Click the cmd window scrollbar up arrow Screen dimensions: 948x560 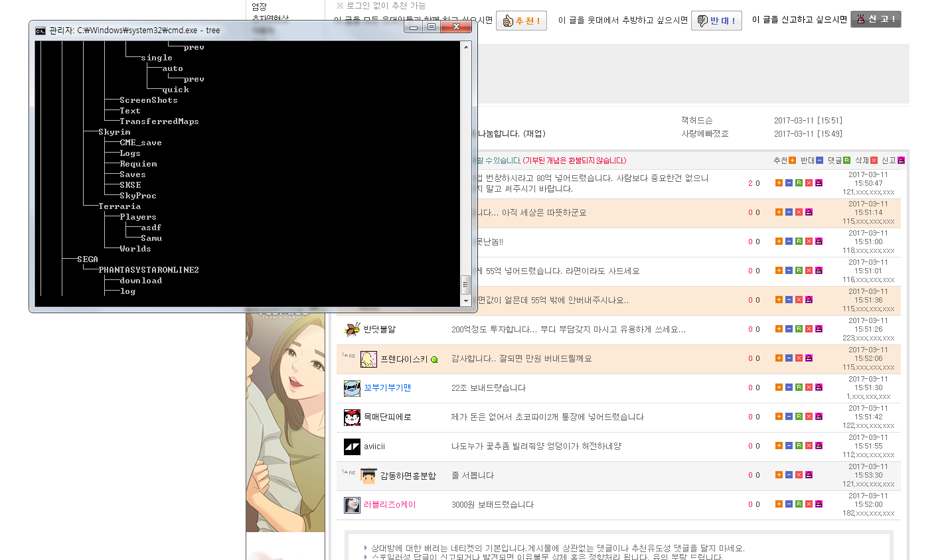465,47
